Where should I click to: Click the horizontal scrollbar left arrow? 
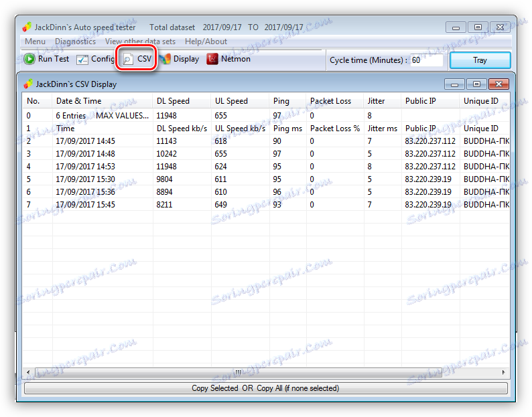pos(29,372)
